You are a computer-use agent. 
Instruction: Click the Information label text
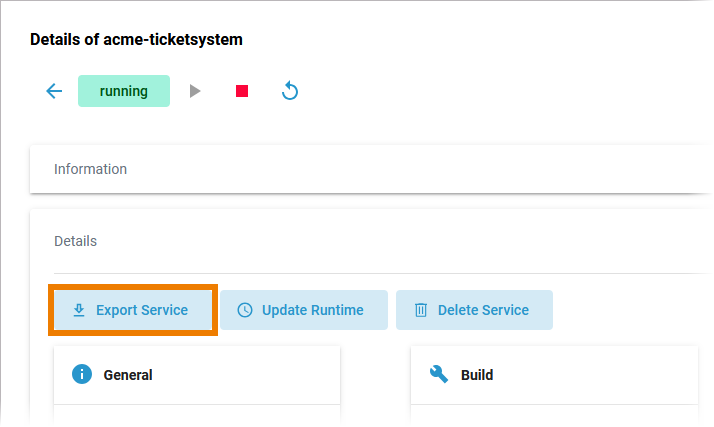(90, 169)
